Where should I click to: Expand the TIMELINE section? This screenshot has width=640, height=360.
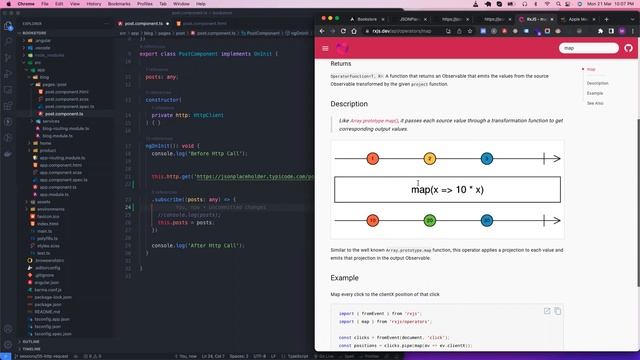click(x=30, y=349)
